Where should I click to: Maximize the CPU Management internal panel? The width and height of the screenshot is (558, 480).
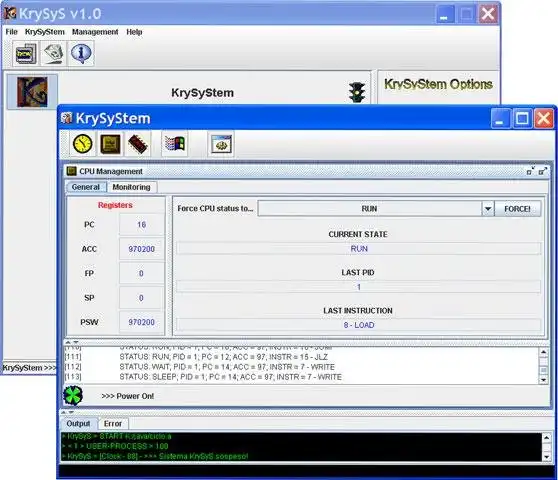coord(543,171)
